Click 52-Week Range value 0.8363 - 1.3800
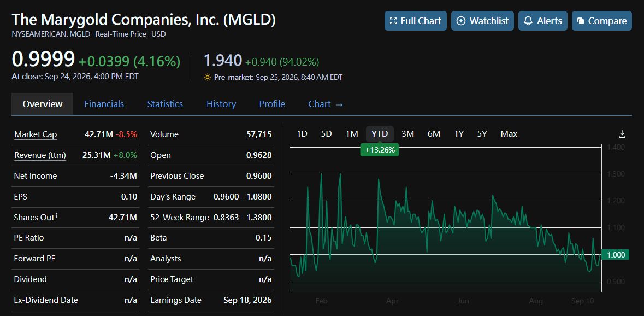This screenshot has width=644, height=316. click(x=243, y=218)
